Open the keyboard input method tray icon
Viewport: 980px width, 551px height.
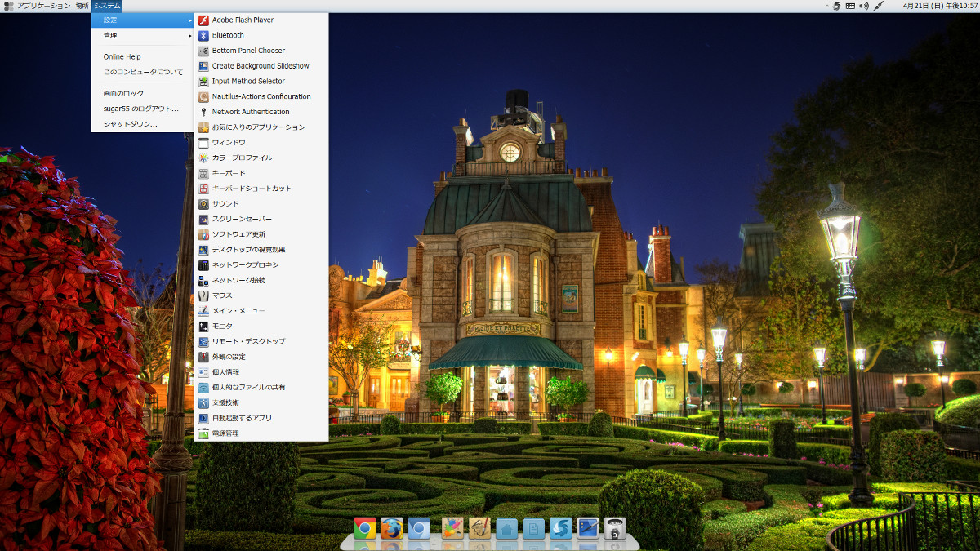click(850, 6)
